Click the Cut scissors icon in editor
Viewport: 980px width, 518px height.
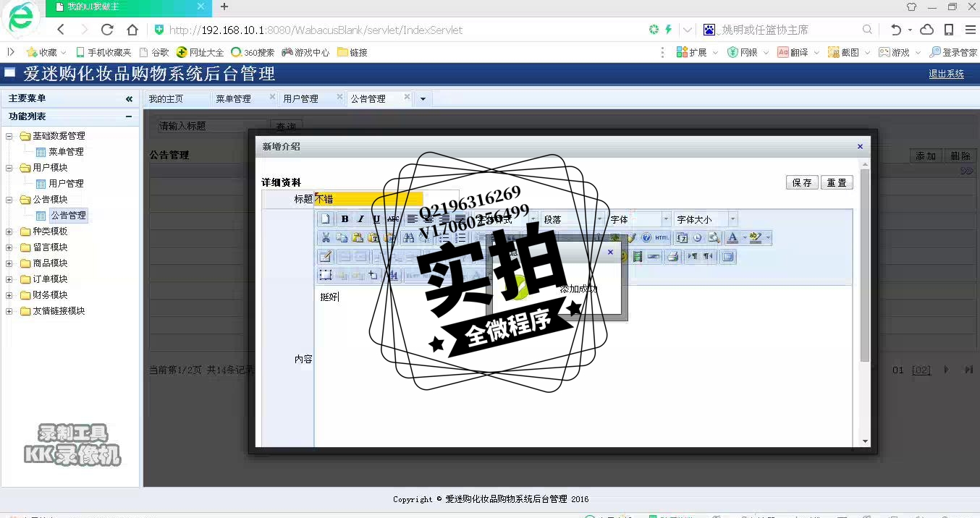pyautogui.click(x=326, y=237)
